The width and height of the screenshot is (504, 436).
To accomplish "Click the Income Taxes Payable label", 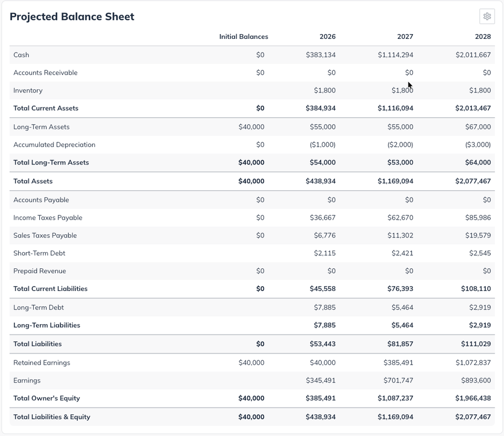I will point(48,217).
